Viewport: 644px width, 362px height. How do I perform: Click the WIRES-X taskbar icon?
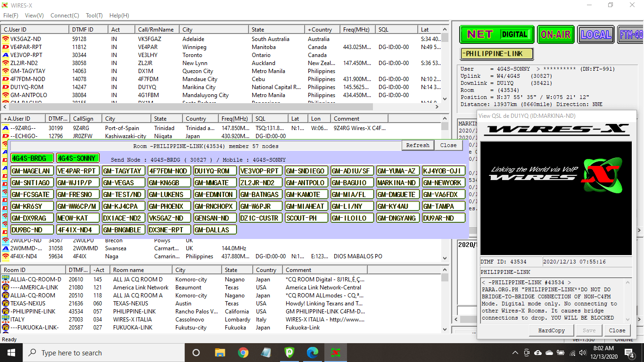pyautogui.click(x=336, y=353)
